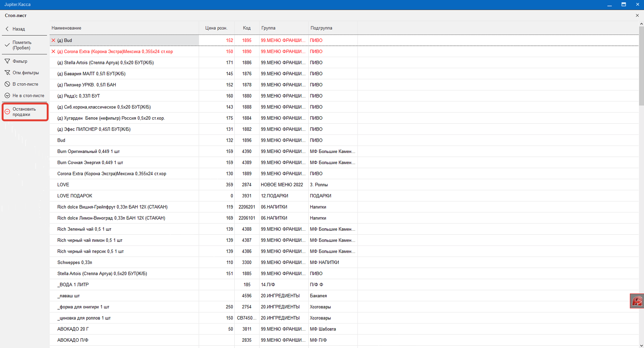Image resolution: width=644 pixels, height=348 pixels.
Task: Select the (д) Bud row
Action: [x=344, y=40]
